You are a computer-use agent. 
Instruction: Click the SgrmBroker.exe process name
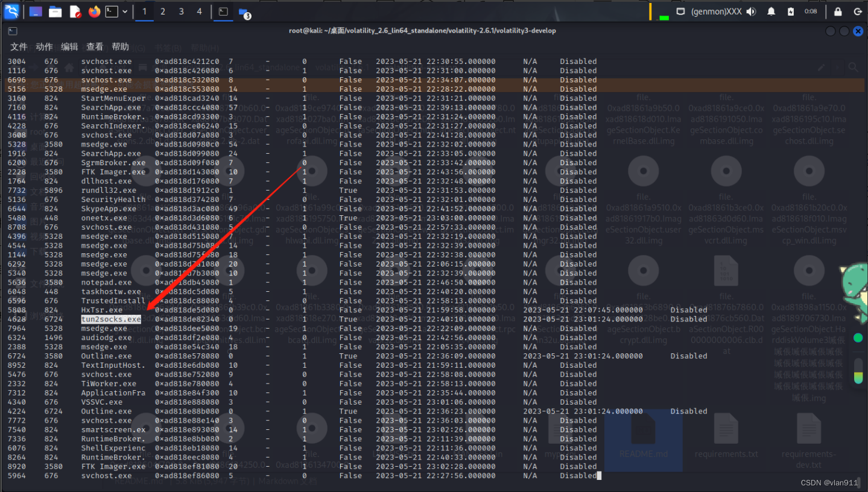[113, 163]
